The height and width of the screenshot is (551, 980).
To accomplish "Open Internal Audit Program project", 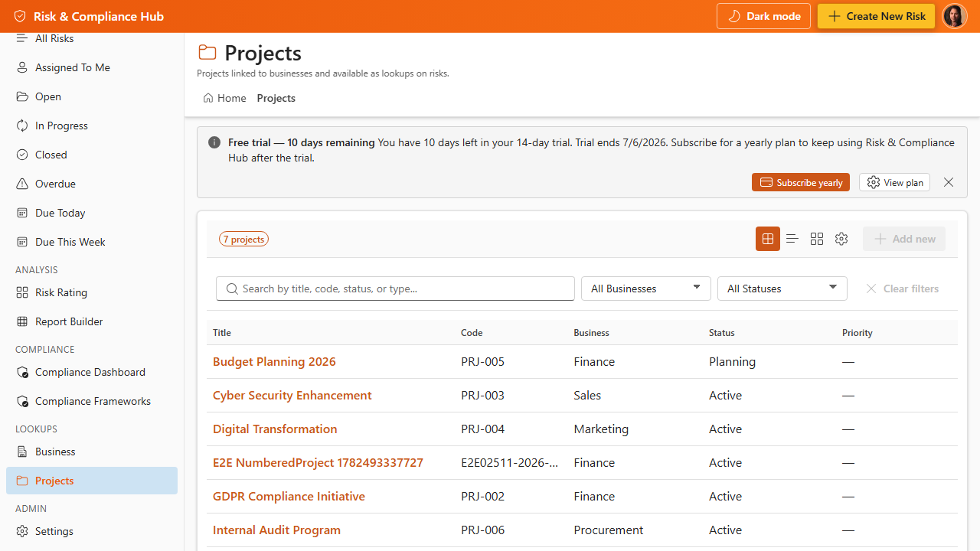I will [276, 530].
